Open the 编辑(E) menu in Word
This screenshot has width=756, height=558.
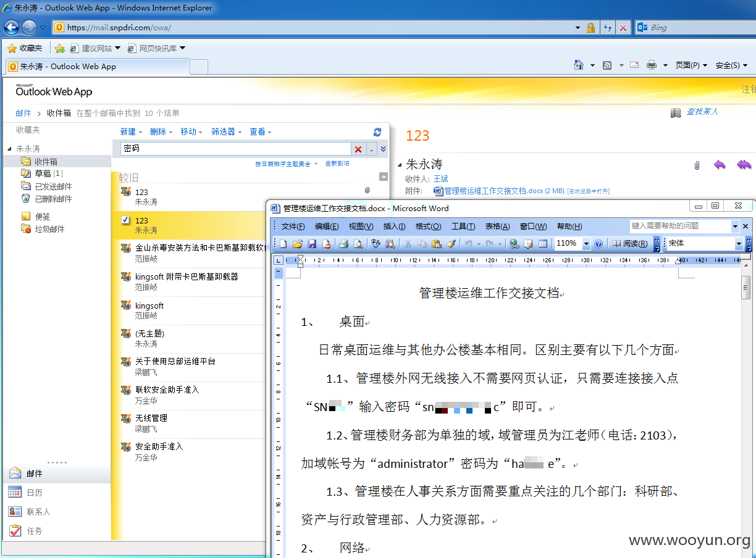[327, 227]
